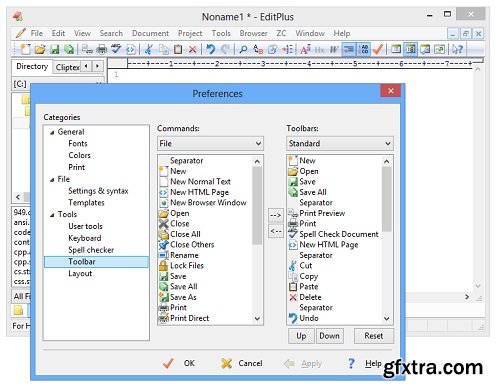Image resolution: width=500 pixels, height=391 pixels.
Task: Click Save icon in main toolbar
Action: point(54,49)
